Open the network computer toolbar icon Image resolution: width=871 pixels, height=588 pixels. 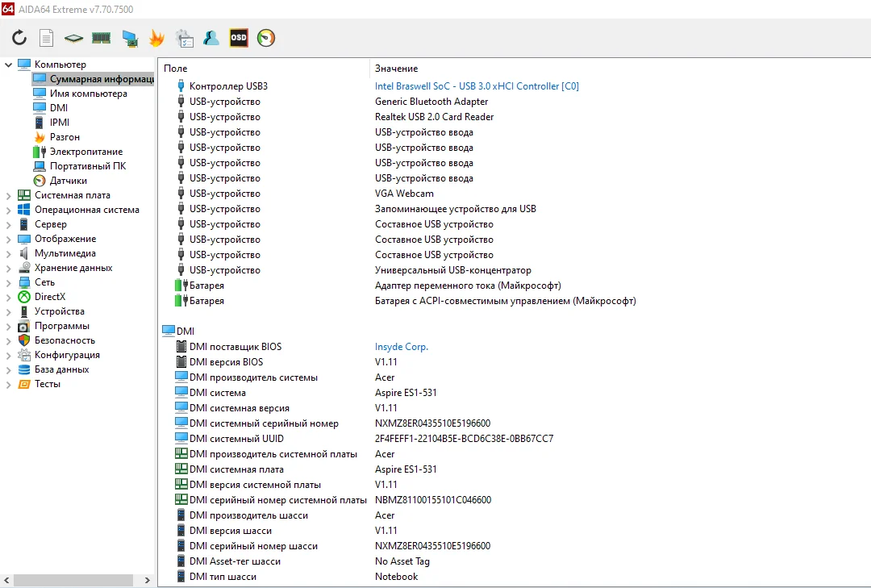[130, 39]
